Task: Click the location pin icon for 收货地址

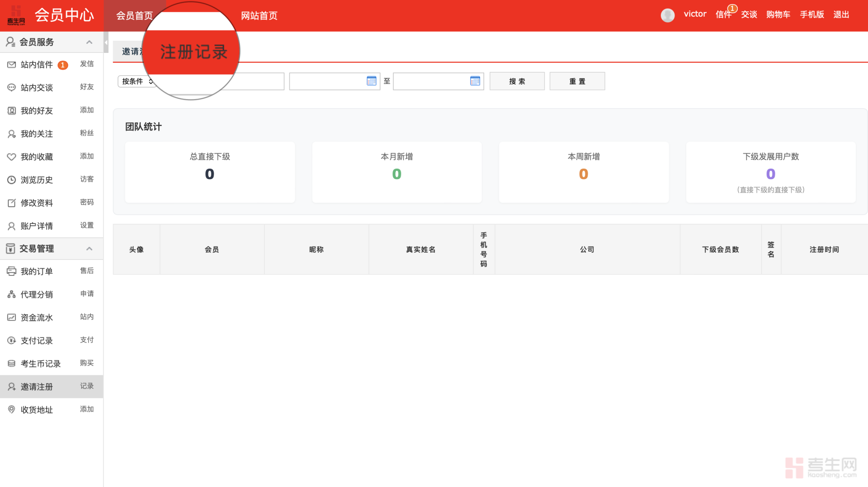Action: tap(11, 410)
